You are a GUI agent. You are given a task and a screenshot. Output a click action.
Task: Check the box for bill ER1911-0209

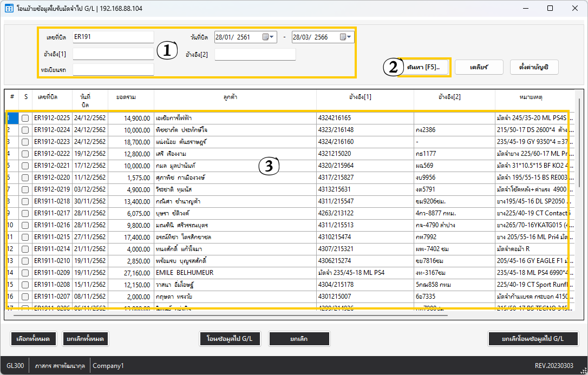coord(25,273)
